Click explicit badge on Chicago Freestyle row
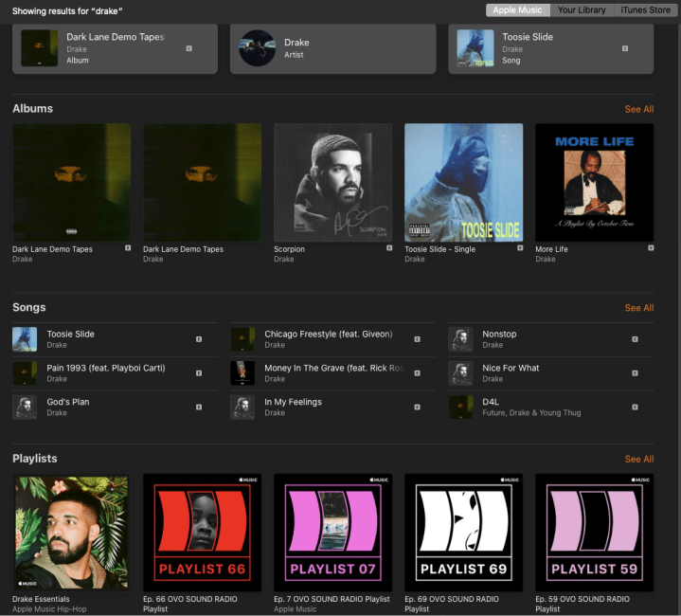Viewport: 681px width, 616px height. (x=417, y=339)
